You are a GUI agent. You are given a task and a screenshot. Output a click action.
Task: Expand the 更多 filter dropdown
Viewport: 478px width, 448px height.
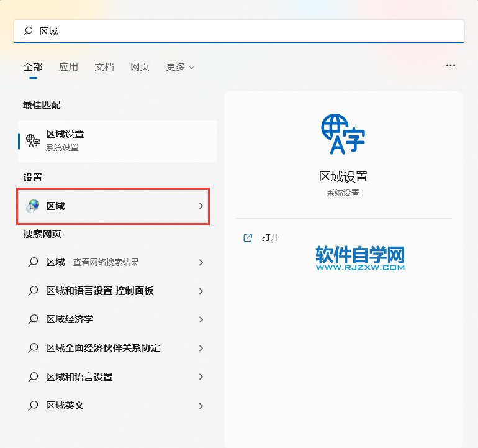pyautogui.click(x=180, y=67)
